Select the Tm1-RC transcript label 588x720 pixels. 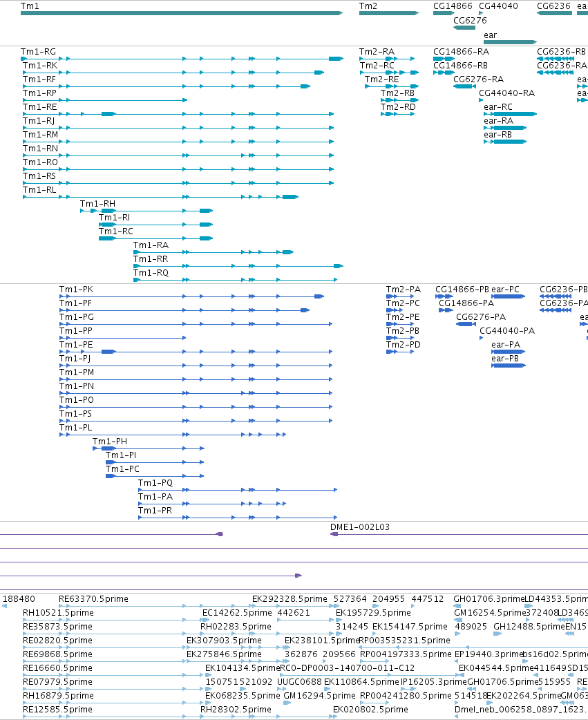coord(115,231)
